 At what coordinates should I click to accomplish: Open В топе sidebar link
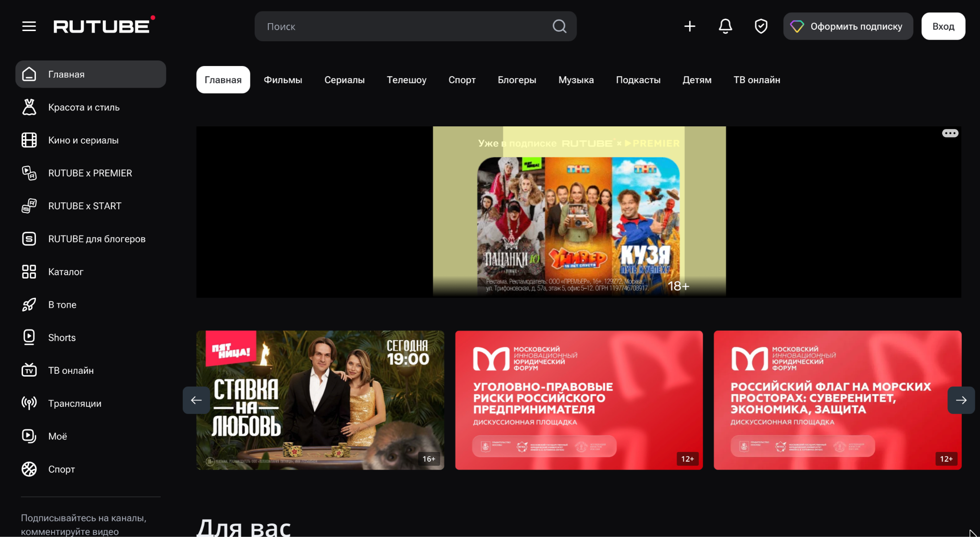point(91,305)
